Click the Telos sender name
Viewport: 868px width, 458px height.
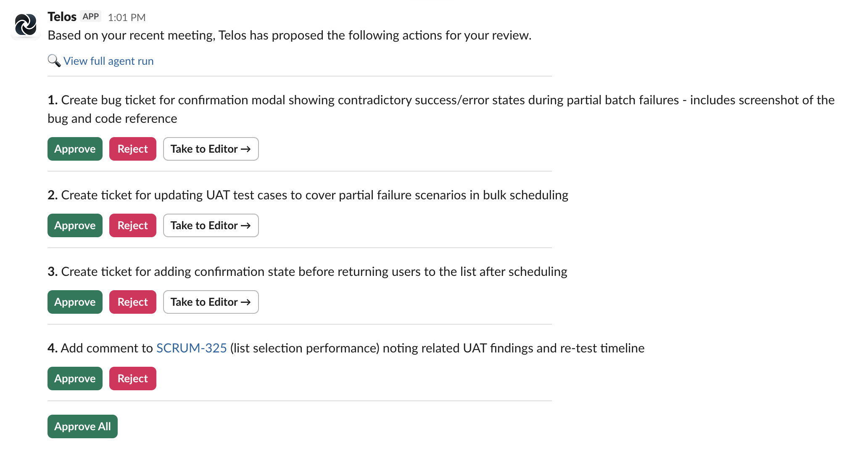click(x=62, y=16)
